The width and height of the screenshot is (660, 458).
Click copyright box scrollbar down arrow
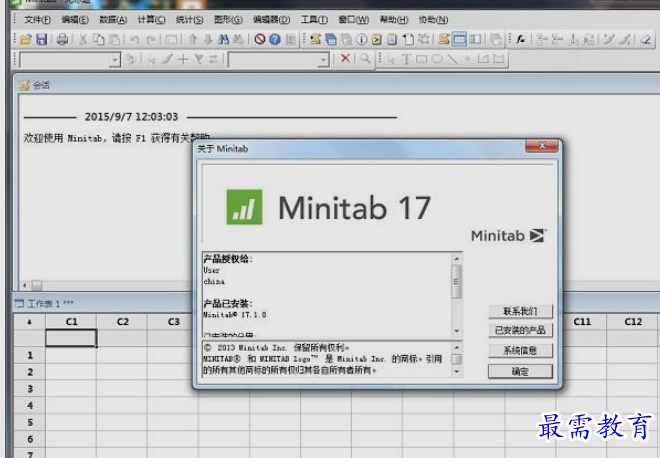pos(457,371)
